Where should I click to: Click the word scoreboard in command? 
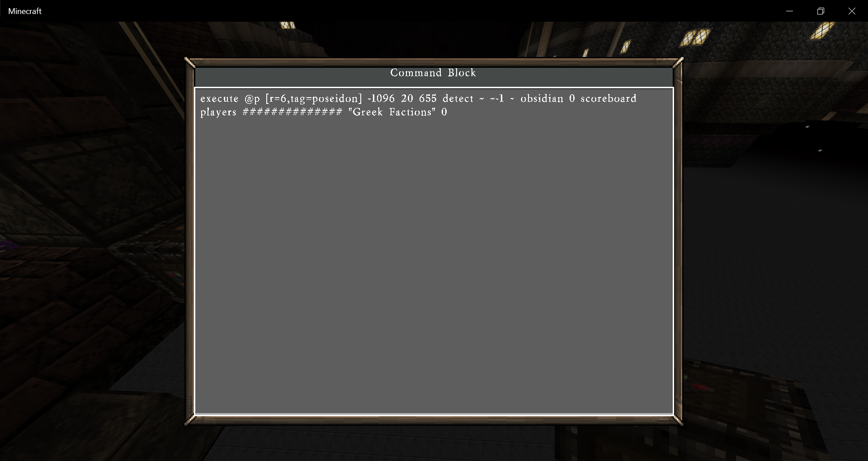609,99
